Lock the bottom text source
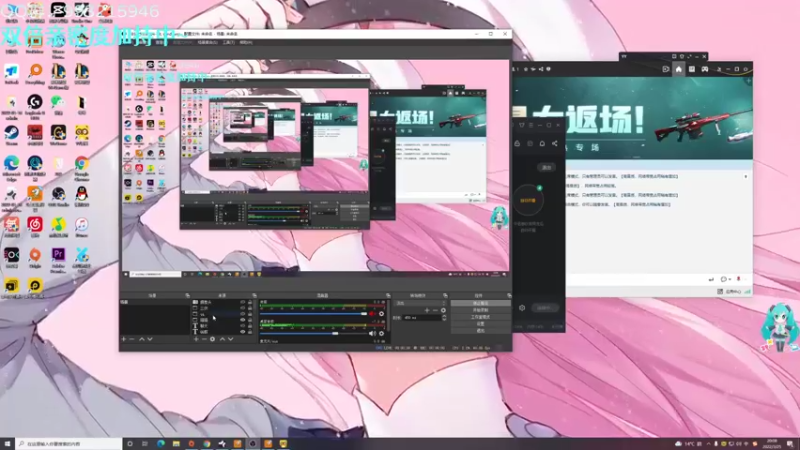The image size is (800, 450). (250, 332)
